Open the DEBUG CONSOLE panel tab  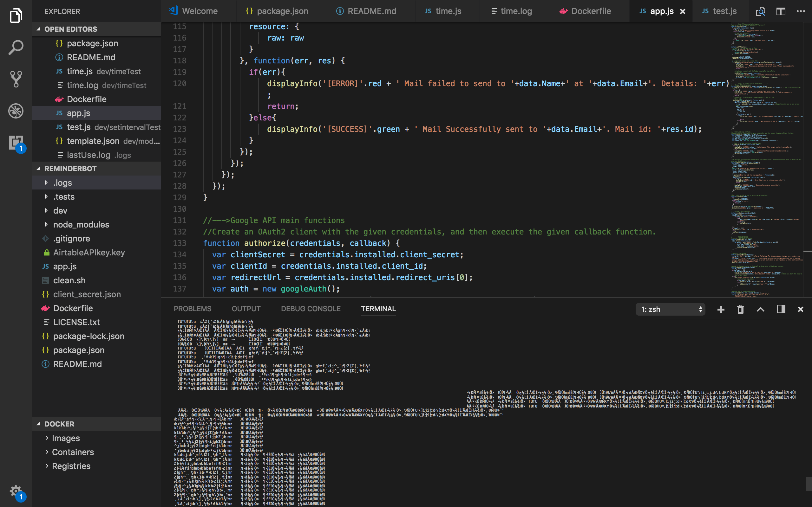(311, 309)
